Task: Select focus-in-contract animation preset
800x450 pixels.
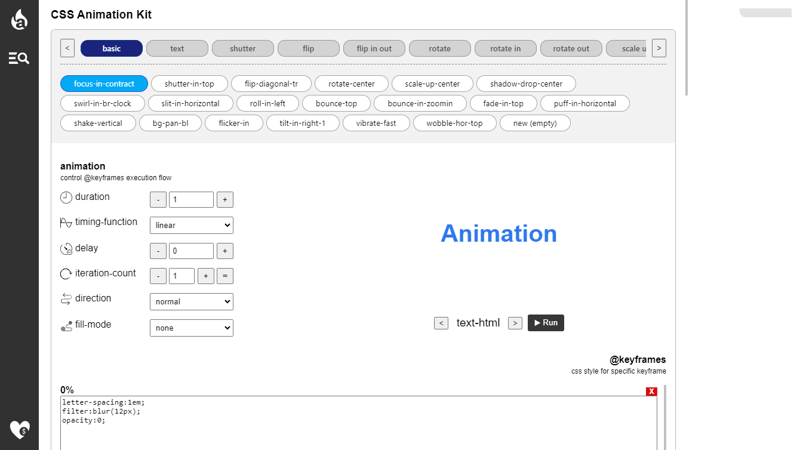Action: [104, 84]
